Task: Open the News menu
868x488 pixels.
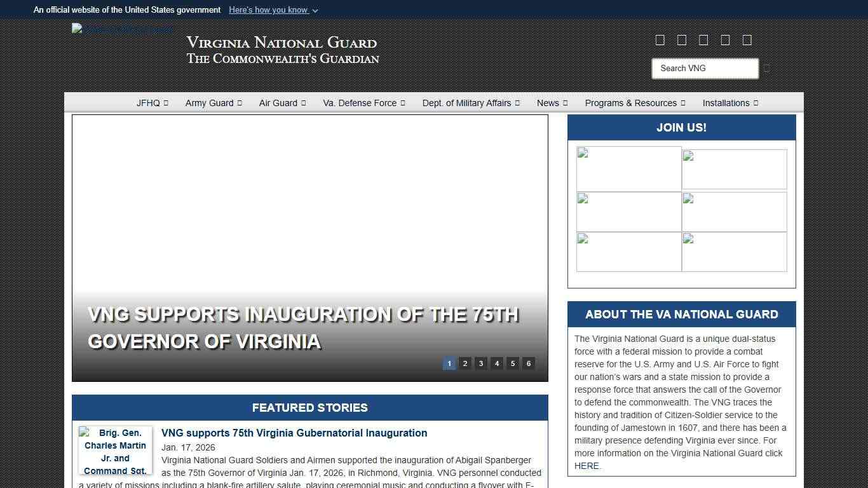Action: [x=552, y=103]
